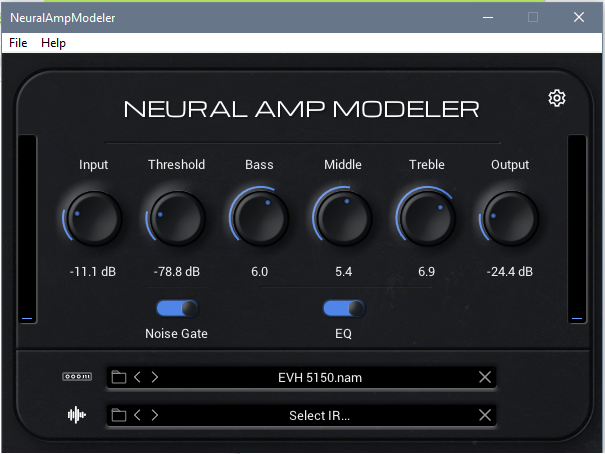Viewport: 605px width, 454px height.
Task: Click the EVH 5150.nam model name
Action: (320, 378)
